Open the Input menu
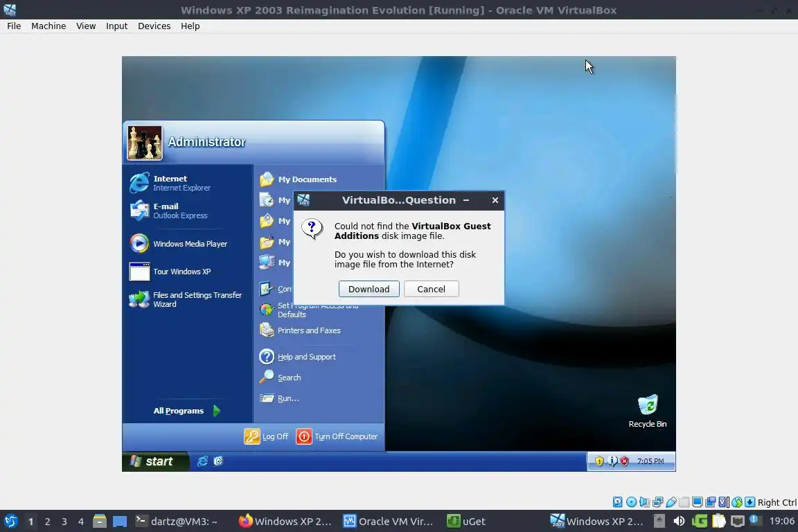Image resolution: width=798 pixels, height=532 pixels. [116, 26]
